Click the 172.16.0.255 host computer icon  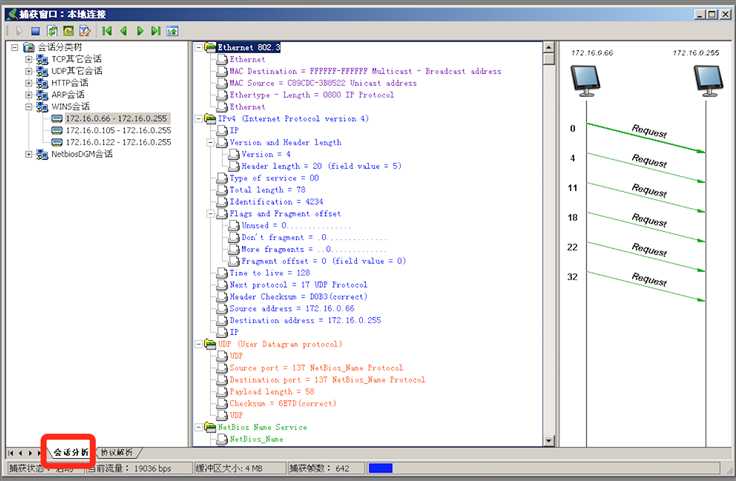(x=709, y=81)
